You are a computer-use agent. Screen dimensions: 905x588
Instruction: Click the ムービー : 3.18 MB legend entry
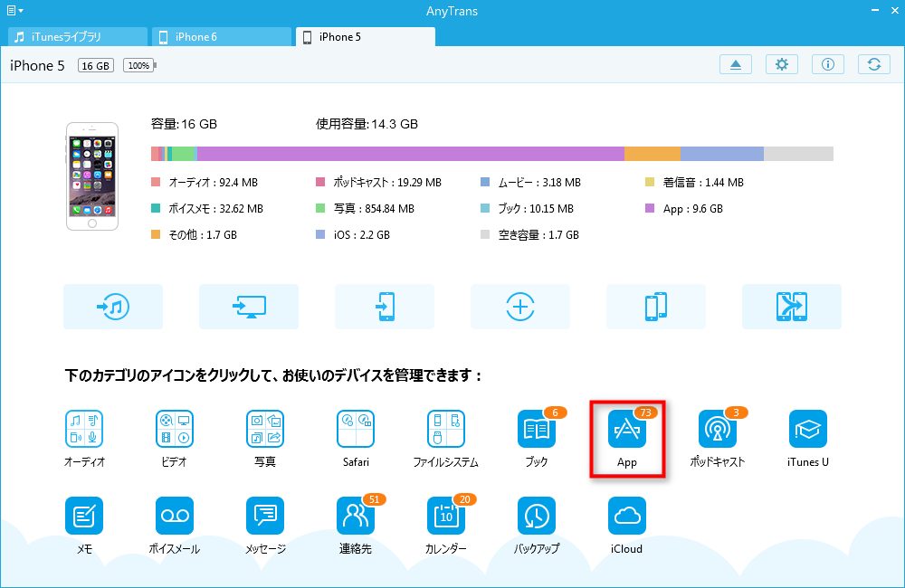coord(531,183)
